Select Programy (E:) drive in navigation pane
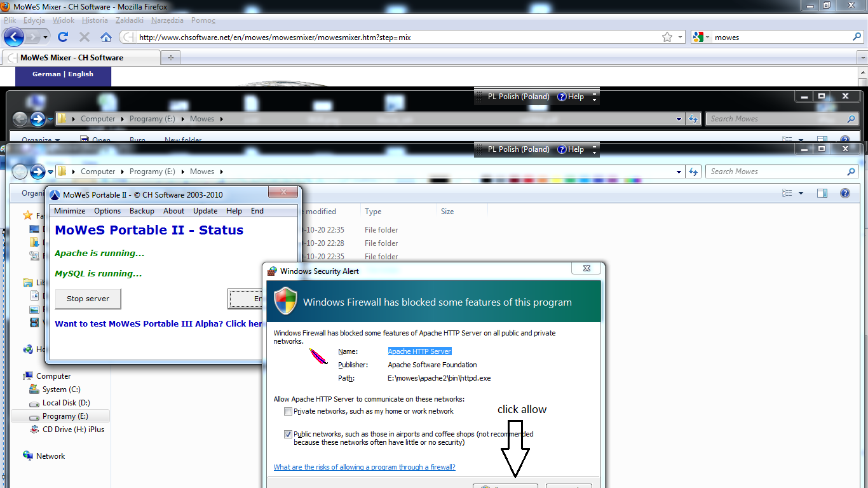The image size is (868, 488). point(65,416)
